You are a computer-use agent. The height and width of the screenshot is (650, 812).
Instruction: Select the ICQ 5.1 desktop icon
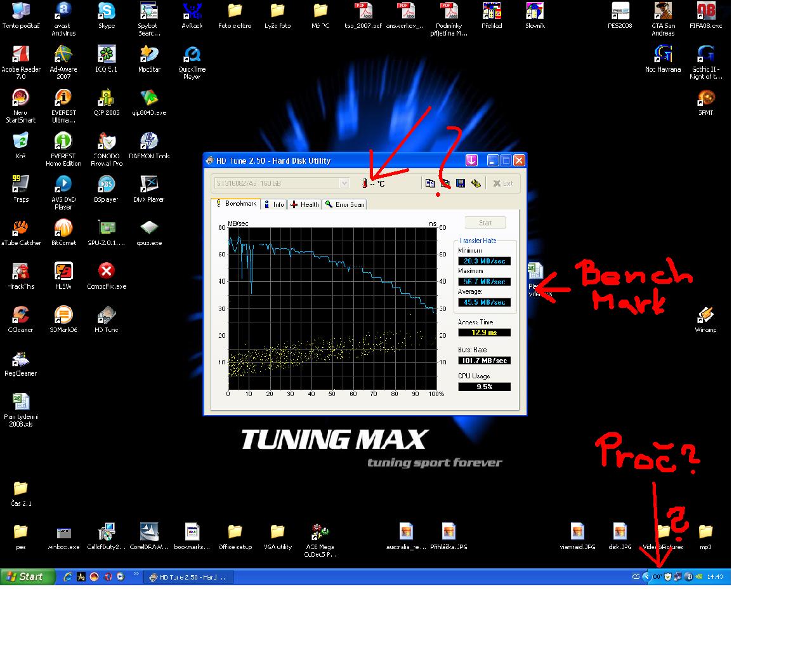[107, 59]
